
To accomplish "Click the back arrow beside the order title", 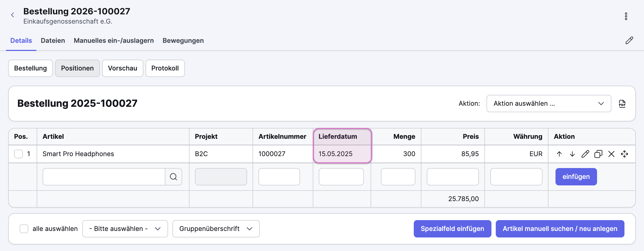I will [x=12, y=15].
